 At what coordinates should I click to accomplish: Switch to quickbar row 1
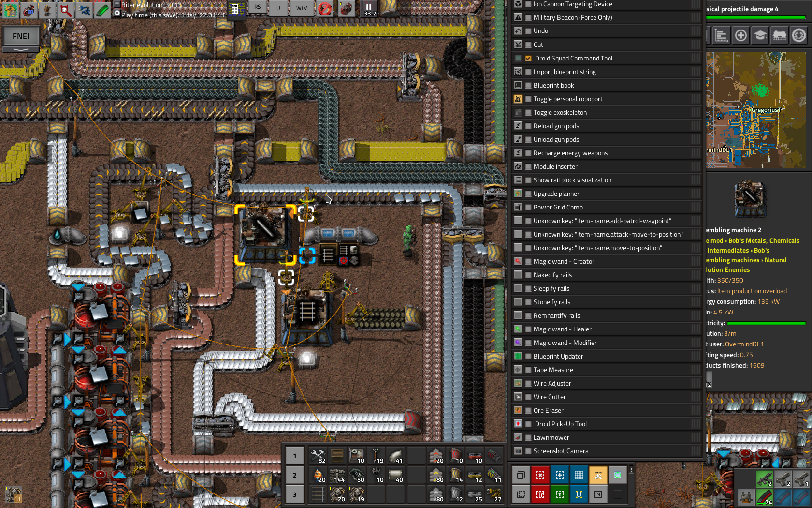pyautogui.click(x=295, y=456)
